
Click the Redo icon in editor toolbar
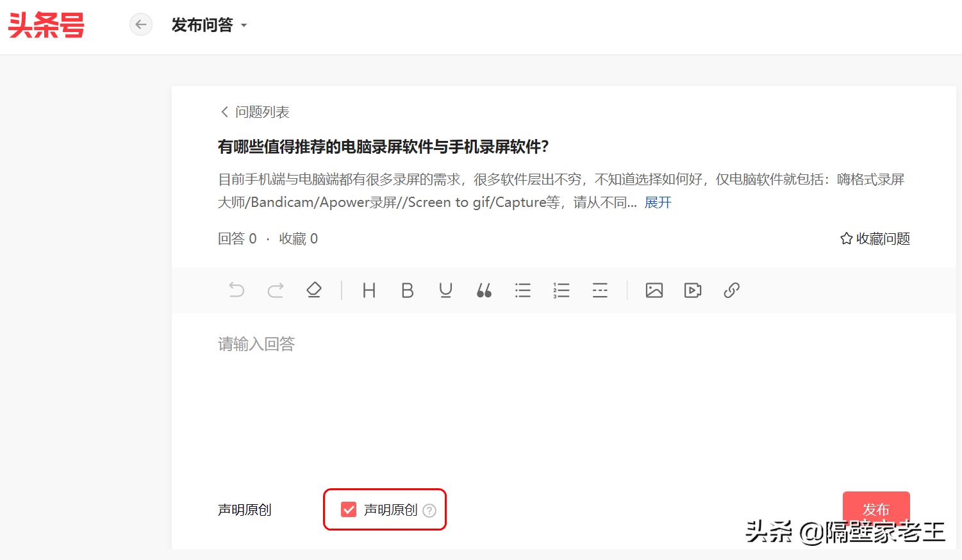tap(276, 290)
